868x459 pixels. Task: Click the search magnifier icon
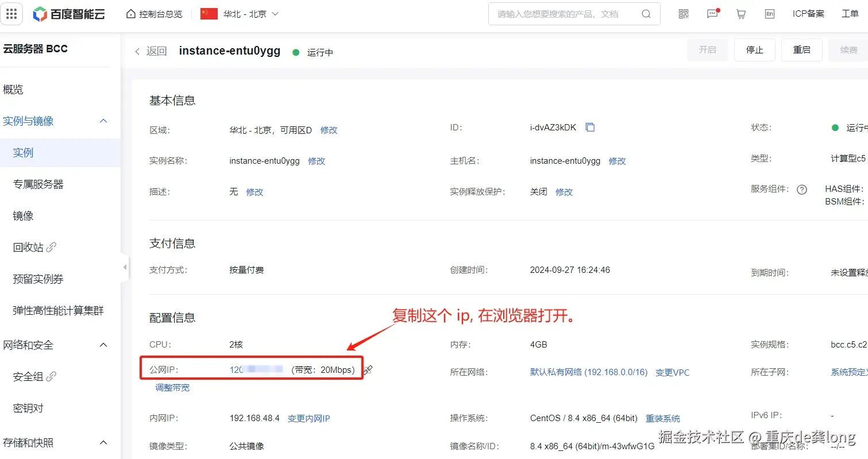click(x=646, y=13)
